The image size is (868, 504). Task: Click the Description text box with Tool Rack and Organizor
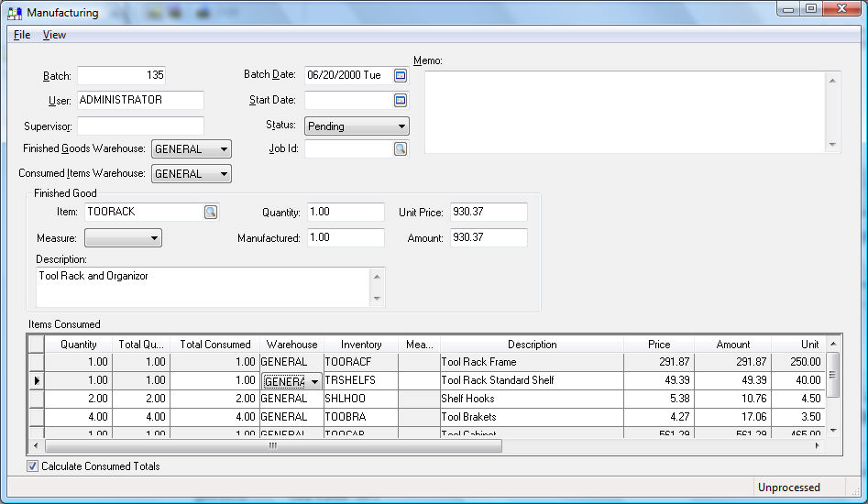tap(203, 287)
